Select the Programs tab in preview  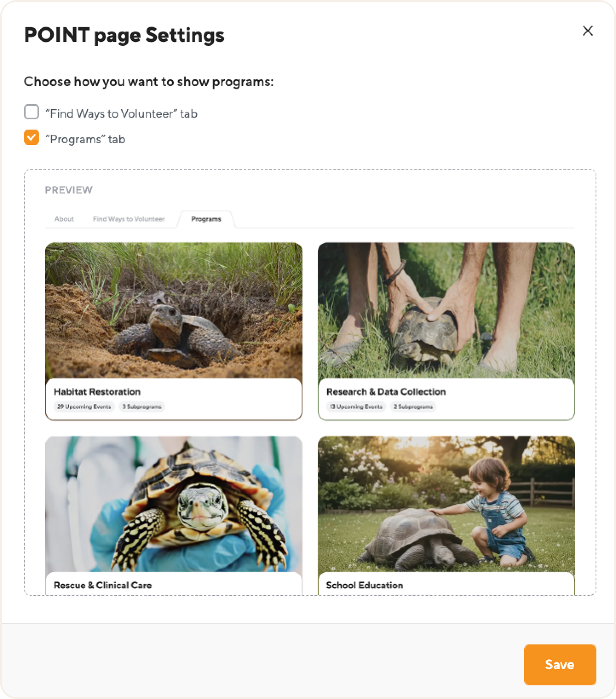[206, 219]
